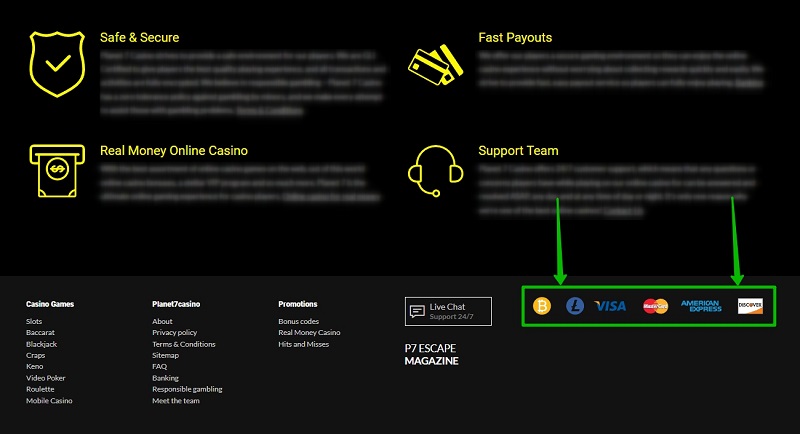Click the Bitcoin payment icon
Viewport: 800px width, 434px height.
pyautogui.click(x=542, y=306)
